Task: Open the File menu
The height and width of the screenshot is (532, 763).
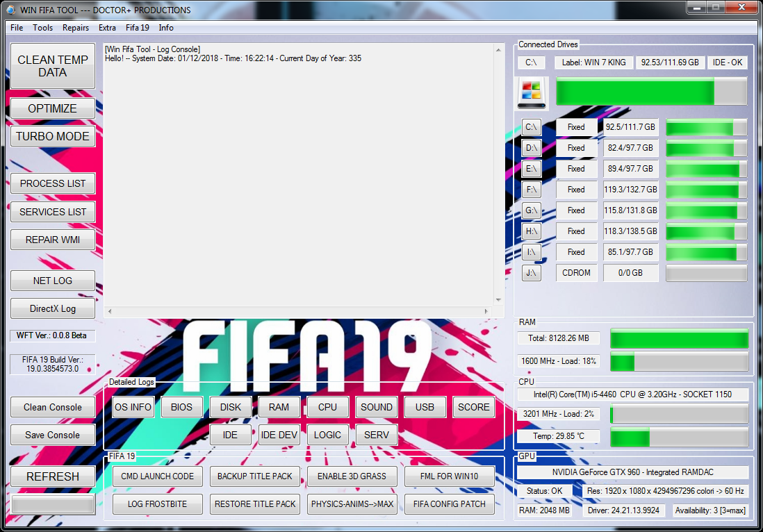Action: tap(17, 28)
